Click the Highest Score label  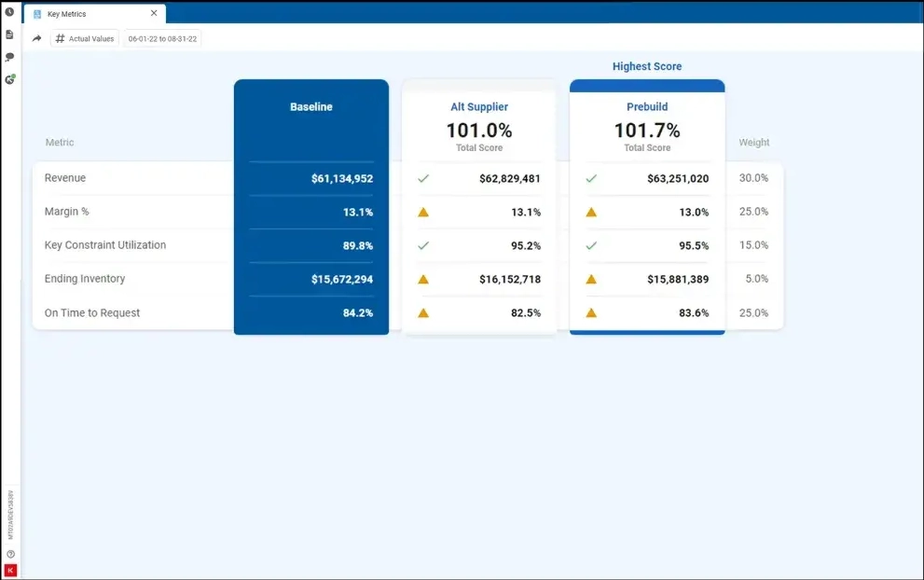(647, 66)
